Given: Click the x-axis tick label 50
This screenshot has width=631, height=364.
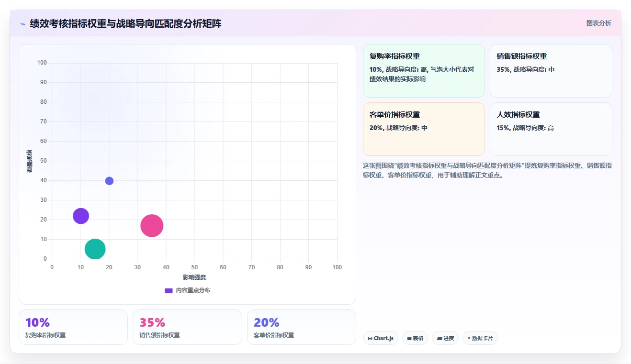Looking at the screenshot, I should (x=194, y=267).
